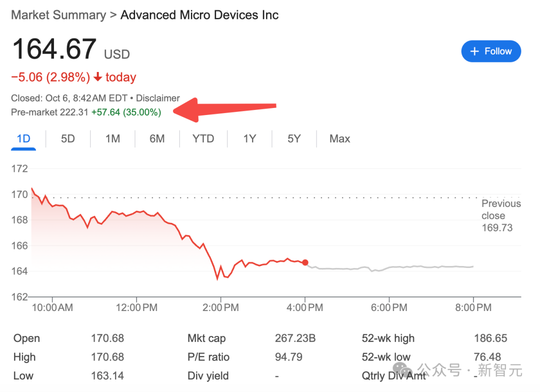View the 1Y chart range
This screenshot has width=540, height=392.
point(249,138)
